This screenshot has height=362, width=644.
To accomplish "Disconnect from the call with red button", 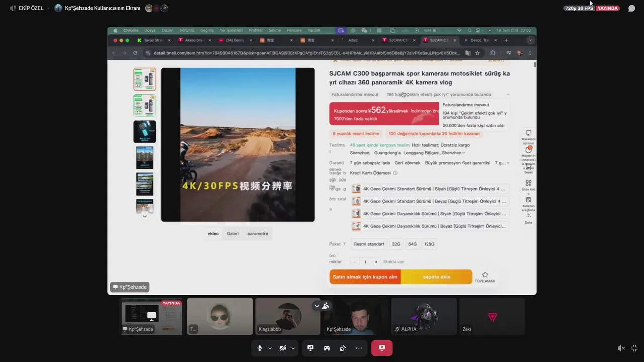I will [382, 348].
